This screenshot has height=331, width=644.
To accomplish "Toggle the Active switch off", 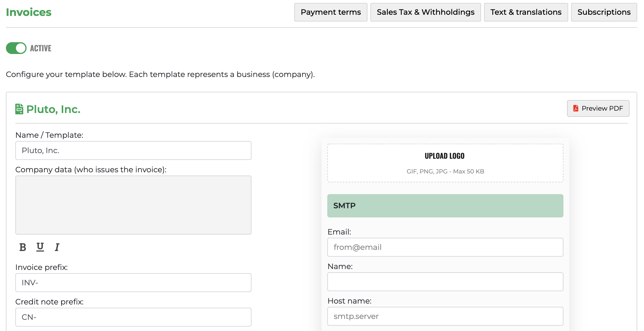I will pos(16,48).
